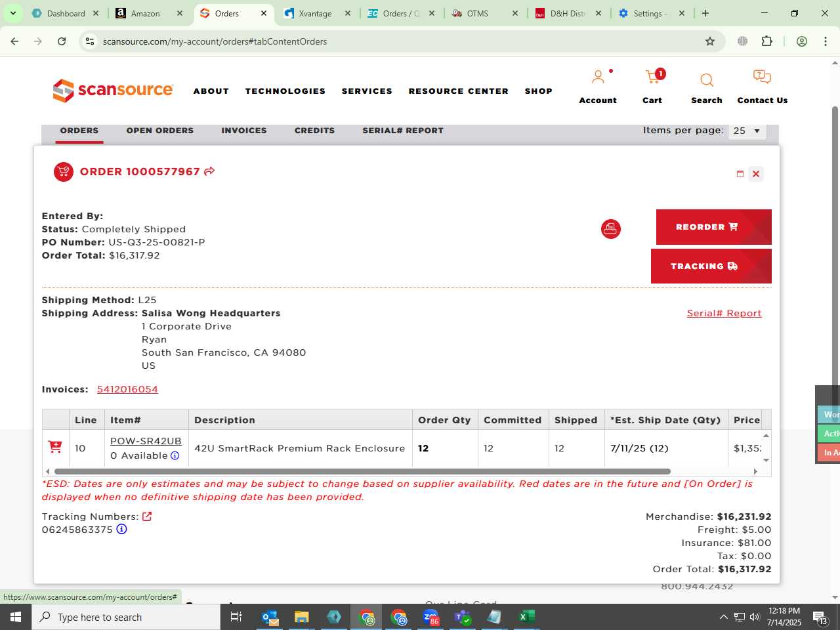840x630 pixels.
Task: Switch to the Credits tab
Action: point(314,131)
